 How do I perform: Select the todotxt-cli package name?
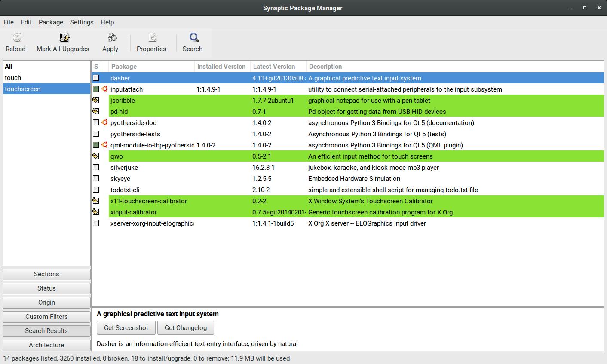[125, 190]
